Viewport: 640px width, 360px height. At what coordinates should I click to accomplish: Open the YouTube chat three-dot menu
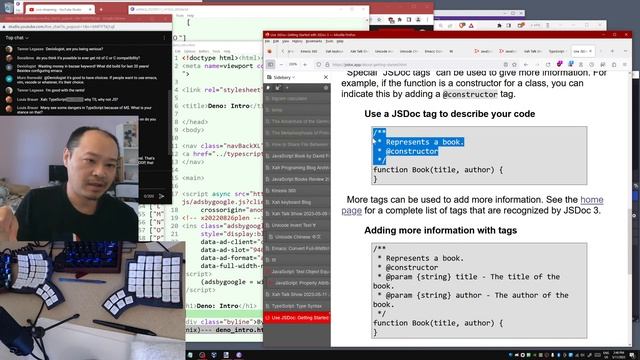(x=164, y=38)
